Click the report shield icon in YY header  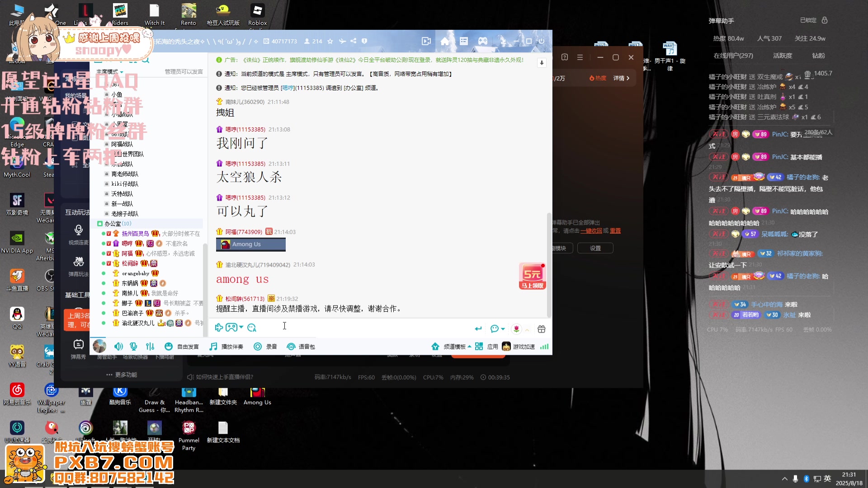[364, 41]
